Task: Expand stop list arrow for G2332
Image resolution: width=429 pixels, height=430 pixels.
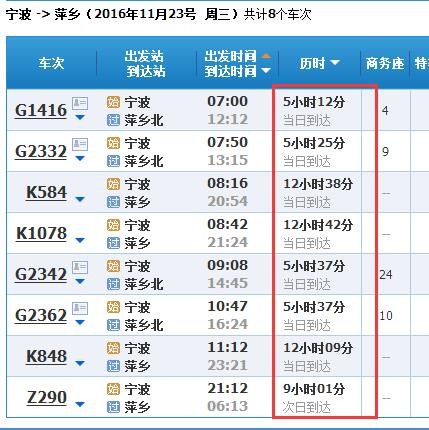Action: click(x=80, y=158)
